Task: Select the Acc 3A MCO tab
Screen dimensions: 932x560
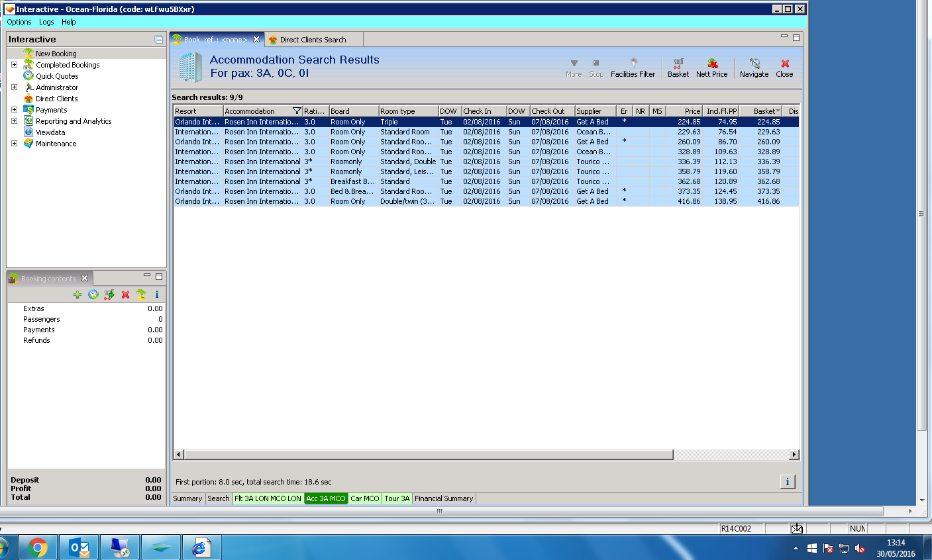Action: [x=326, y=498]
